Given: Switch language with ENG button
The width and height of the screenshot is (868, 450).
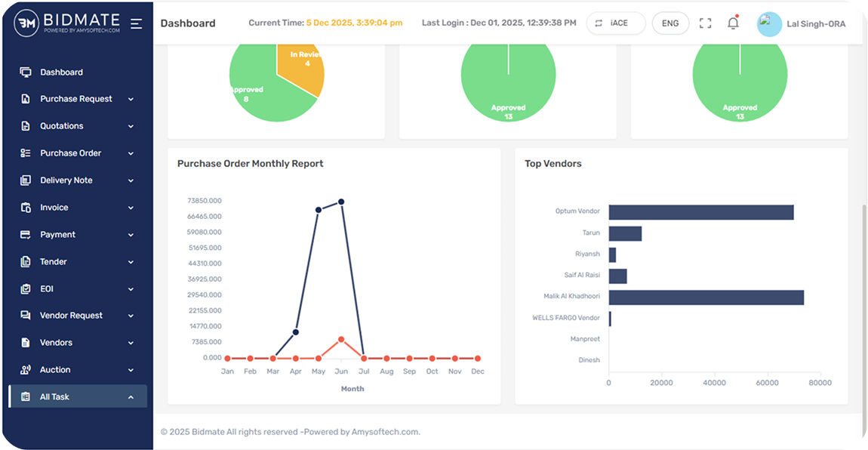Looking at the screenshot, I should coord(670,23).
